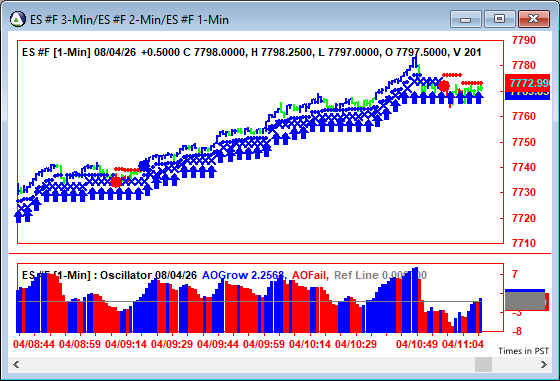Click the 7750 price axis label

[524, 142]
